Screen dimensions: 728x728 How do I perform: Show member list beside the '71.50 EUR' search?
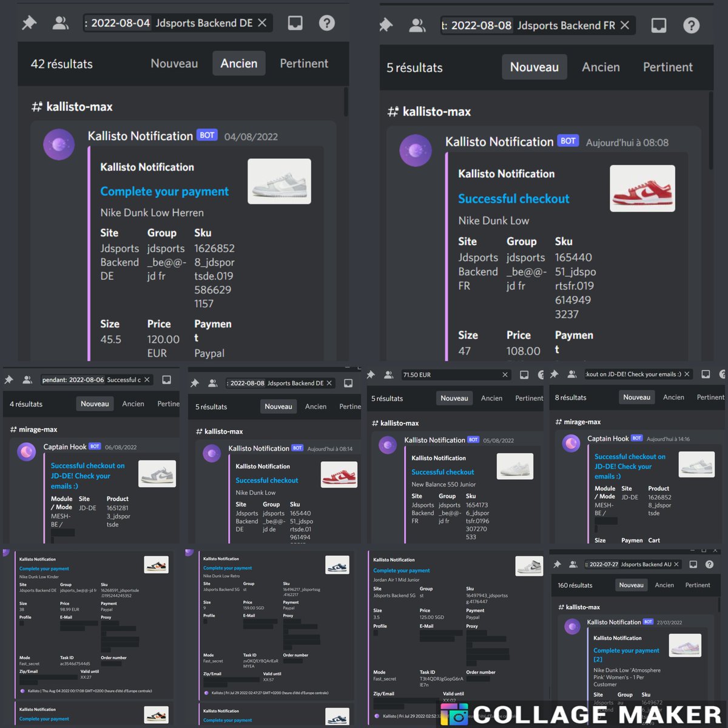click(389, 375)
